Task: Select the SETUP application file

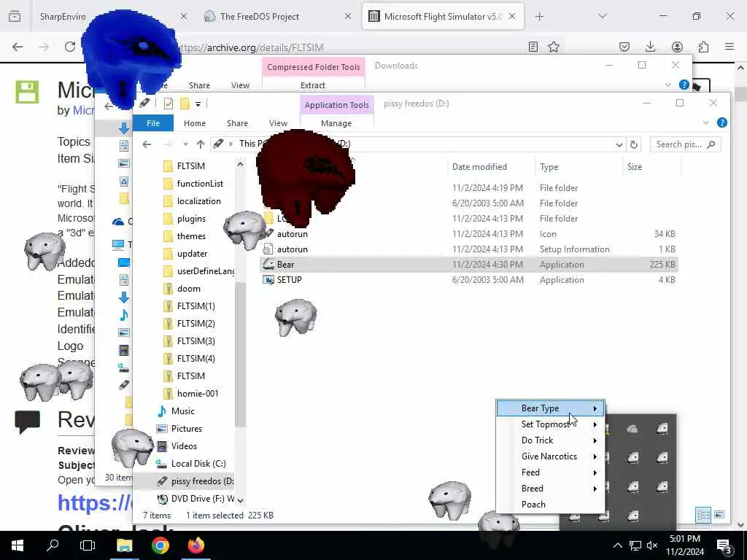Action: (469, 279)
